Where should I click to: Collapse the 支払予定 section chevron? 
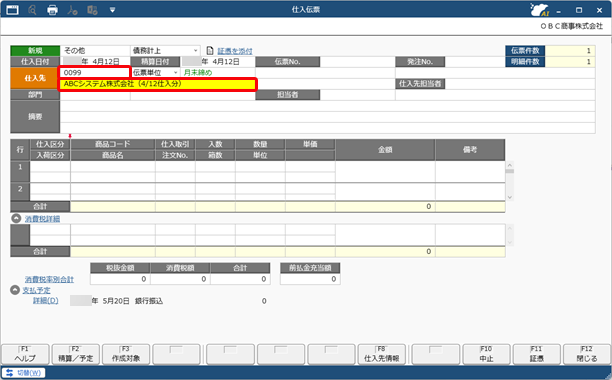click(15, 290)
